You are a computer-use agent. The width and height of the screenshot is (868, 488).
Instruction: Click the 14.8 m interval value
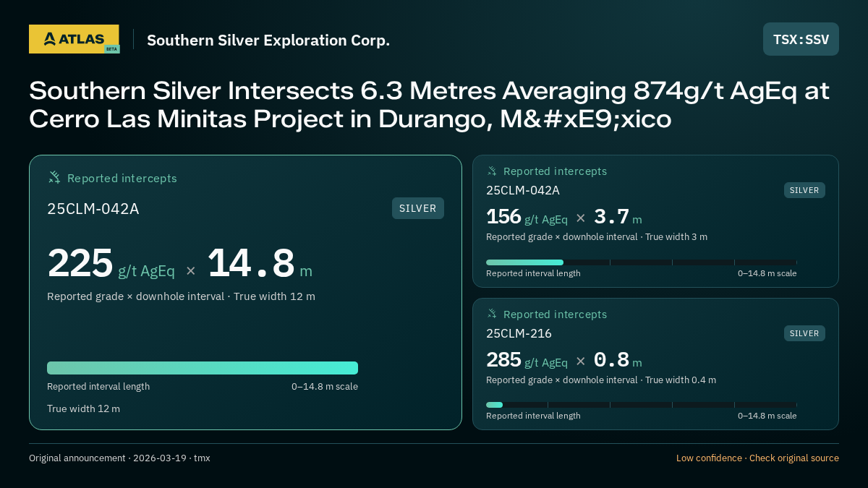click(x=260, y=262)
